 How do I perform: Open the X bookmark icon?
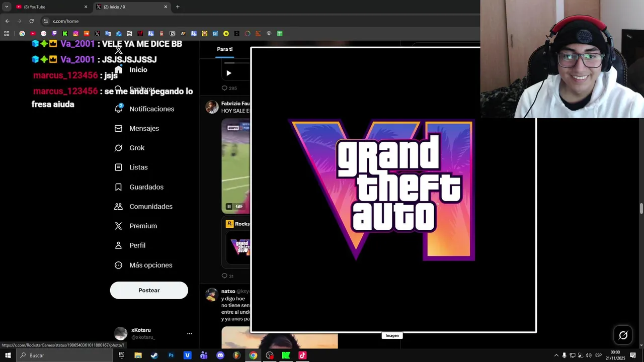click(x=97, y=34)
